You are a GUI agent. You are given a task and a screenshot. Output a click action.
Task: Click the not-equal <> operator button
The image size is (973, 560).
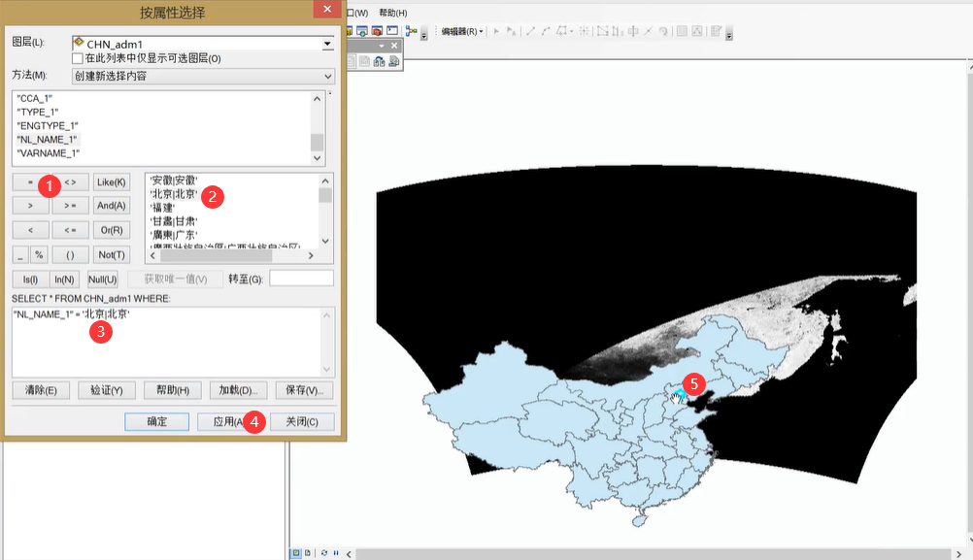pyautogui.click(x=70, y=182)
